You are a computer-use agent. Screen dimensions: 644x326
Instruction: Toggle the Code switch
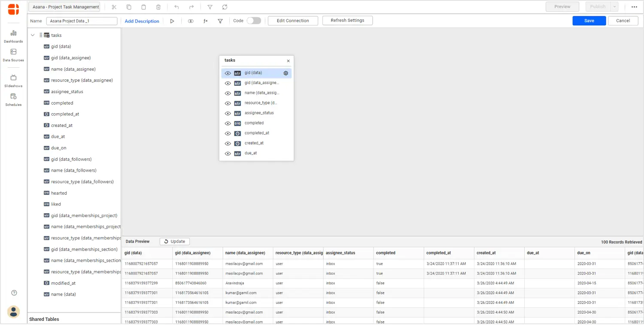point(253,21)
